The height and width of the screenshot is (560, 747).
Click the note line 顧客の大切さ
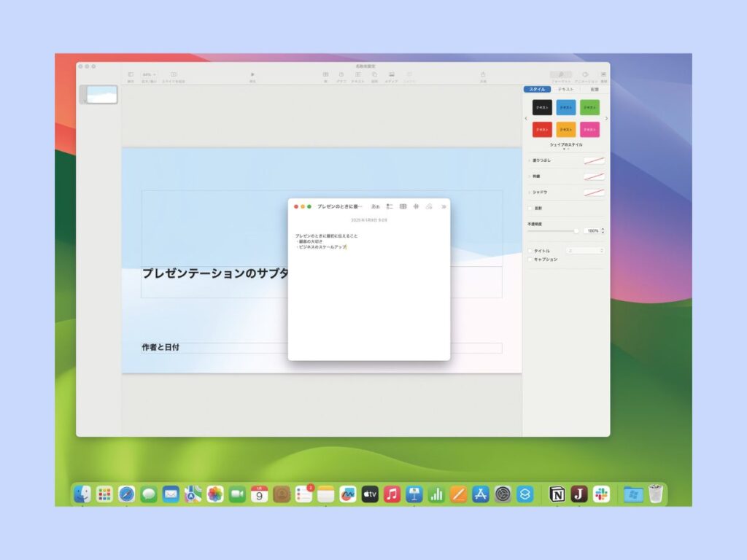tap(311, 241)
